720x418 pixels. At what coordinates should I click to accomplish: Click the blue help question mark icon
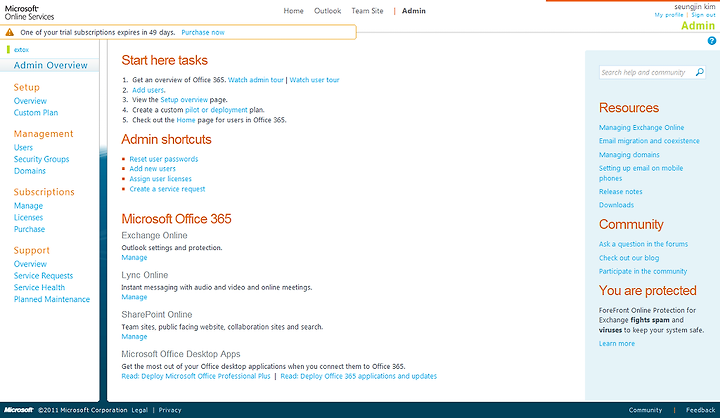(x=712, y=41)
